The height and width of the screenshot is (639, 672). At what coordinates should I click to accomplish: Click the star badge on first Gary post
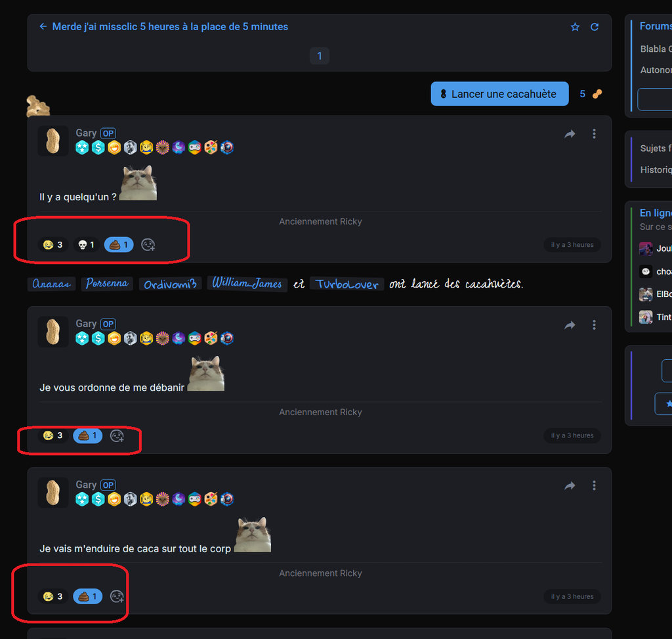point(82,148)
